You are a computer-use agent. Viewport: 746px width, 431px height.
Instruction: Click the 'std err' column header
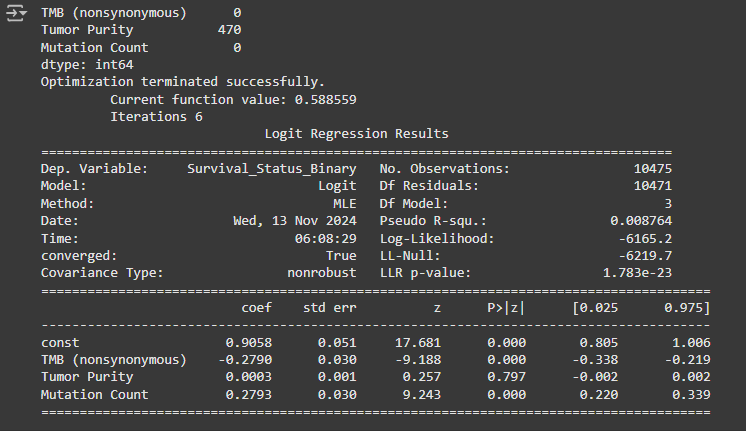click(329, 307)
